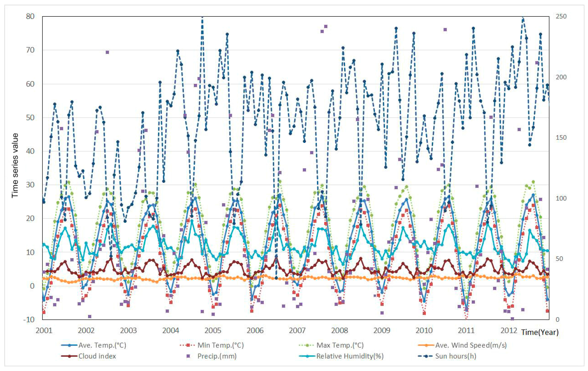Select the Ave. Temp.(°C) legend label
Image resolution: width=588 pixels, height=371 pixels.
click(x=102, y=345)
